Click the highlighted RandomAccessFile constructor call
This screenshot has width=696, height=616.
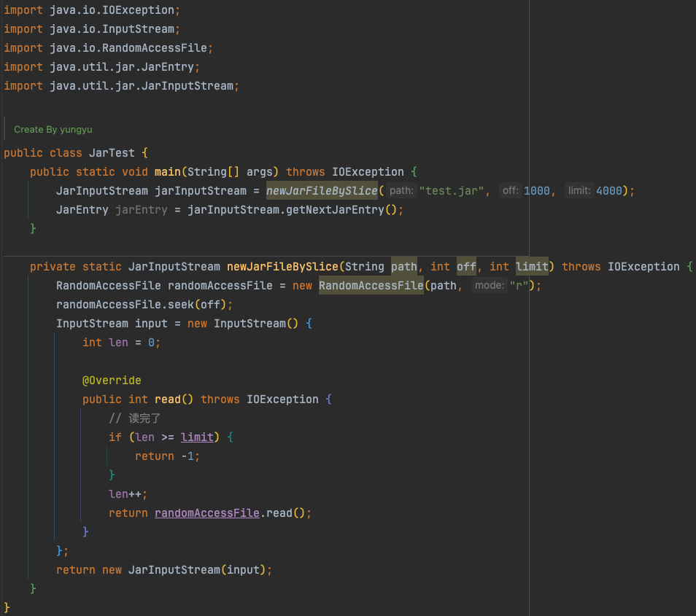[371, 286]
